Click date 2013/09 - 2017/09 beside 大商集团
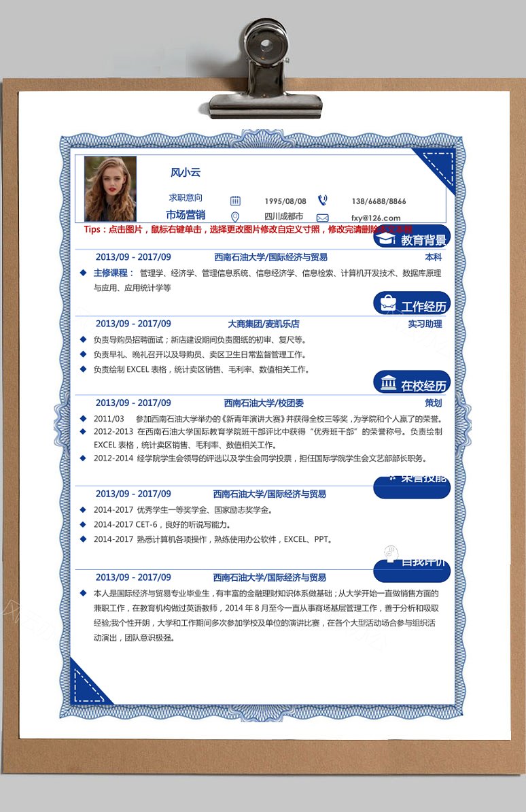Screen dimensions: 526x812 [133, 324]
